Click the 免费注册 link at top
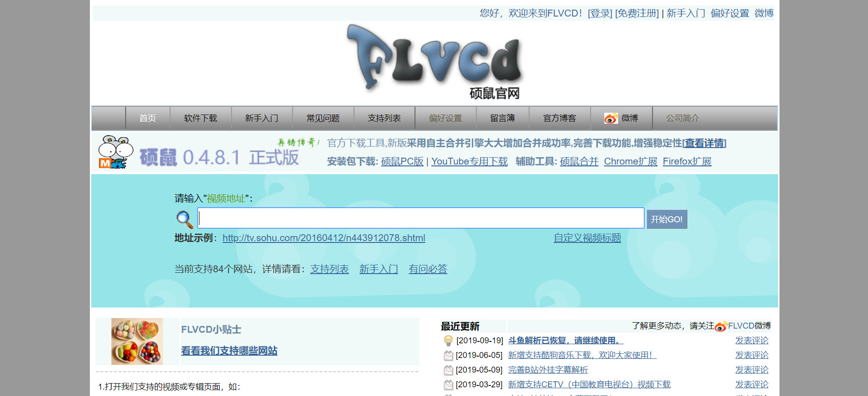 (x=637, y=13)
